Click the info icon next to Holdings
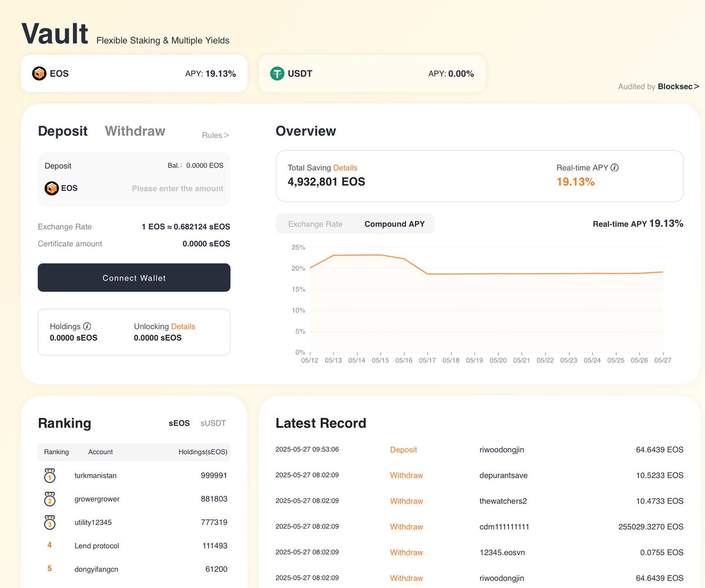 [x=87, y=327]
